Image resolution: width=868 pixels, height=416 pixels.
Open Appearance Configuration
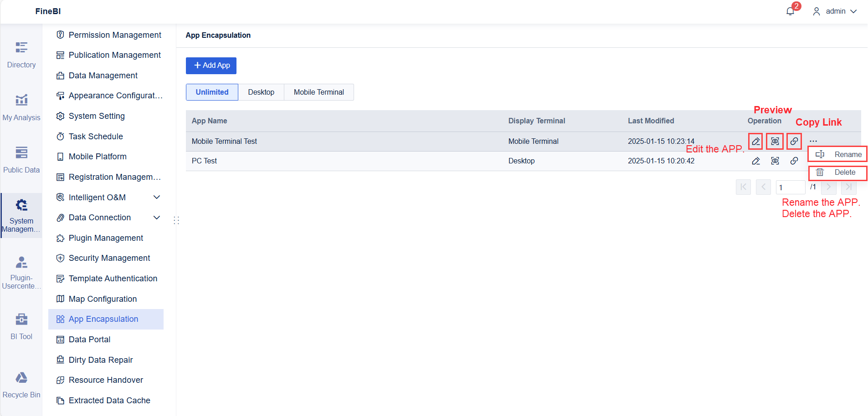click(108, 96)
